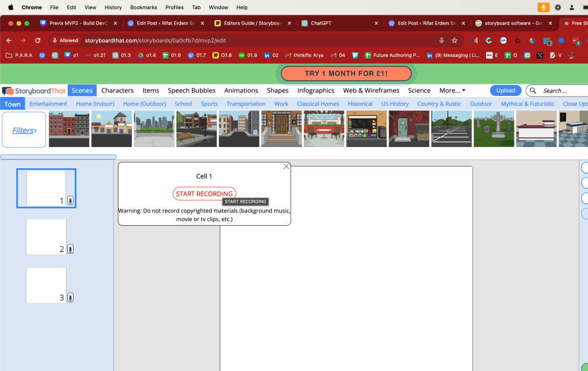Open the P.A.R.A bookmarks folder
Screen dimensions: 588x371
click(19, 55)
